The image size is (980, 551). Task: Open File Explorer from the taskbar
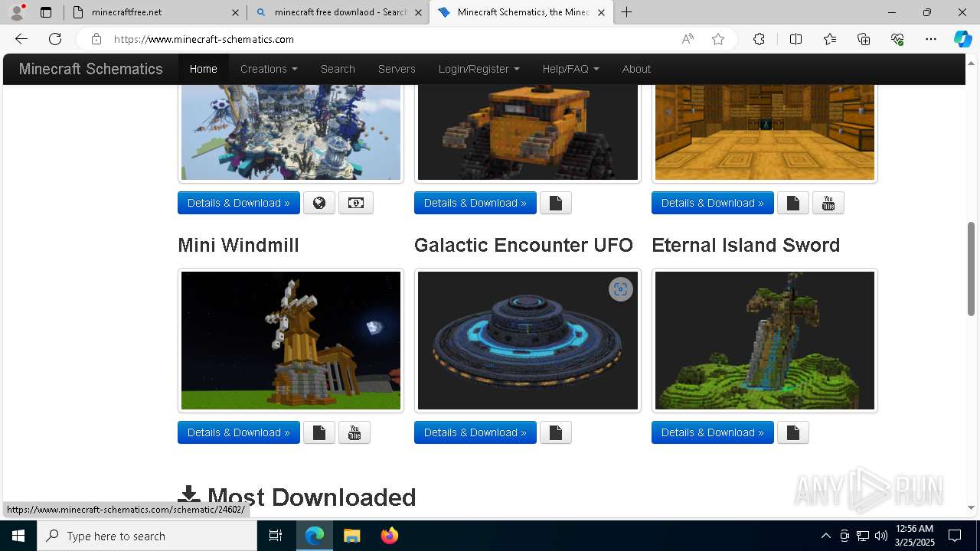point(351,536)
